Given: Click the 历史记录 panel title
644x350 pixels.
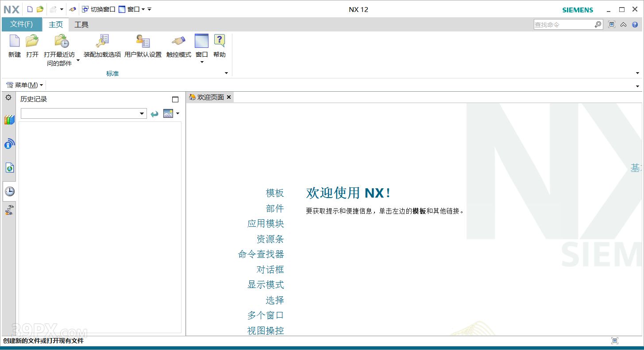Looking at the screenshot, I should [34, 99].
